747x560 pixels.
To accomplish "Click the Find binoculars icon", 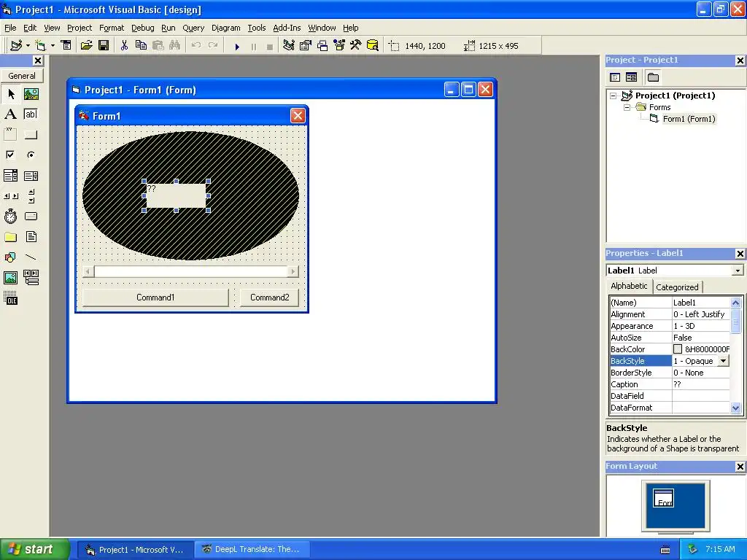I will (x=175, y=45).
